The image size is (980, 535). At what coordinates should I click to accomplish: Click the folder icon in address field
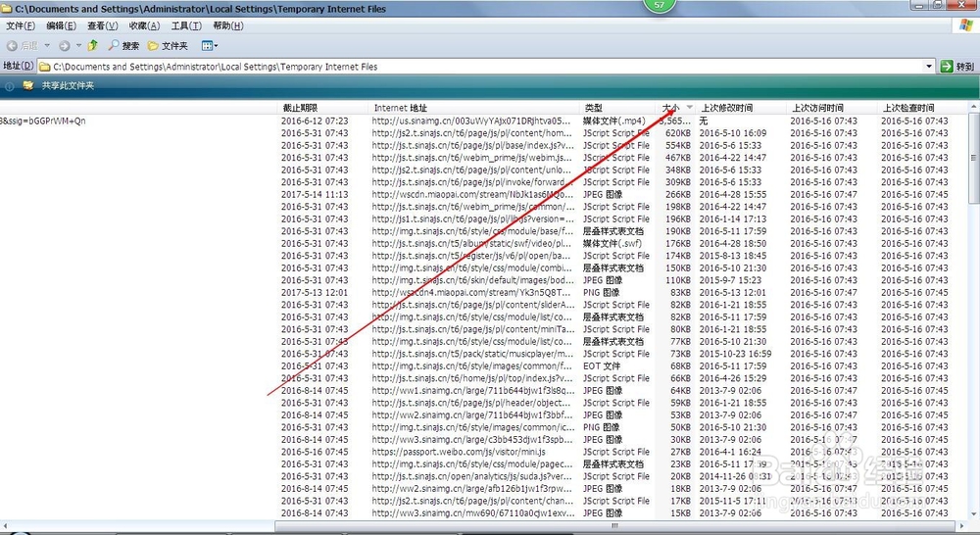point(45,67)
